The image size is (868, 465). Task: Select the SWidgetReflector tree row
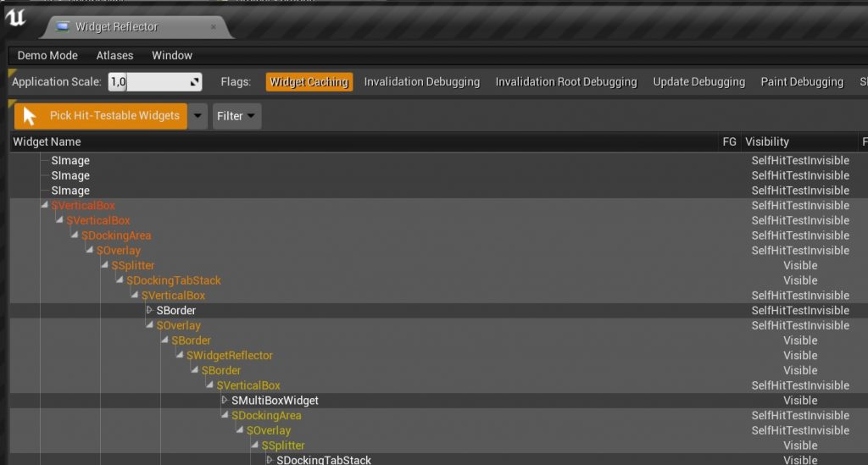click(438, 356)
